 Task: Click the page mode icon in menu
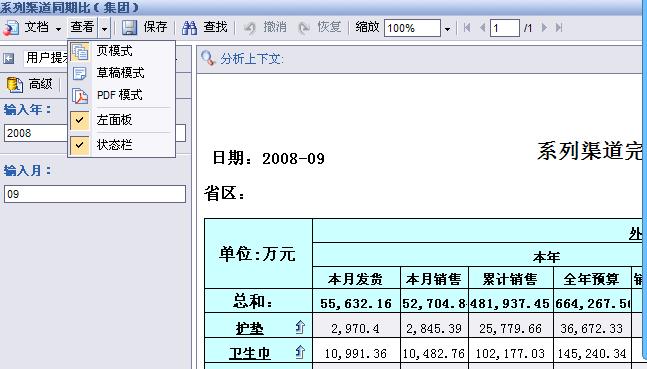(80, 51)
